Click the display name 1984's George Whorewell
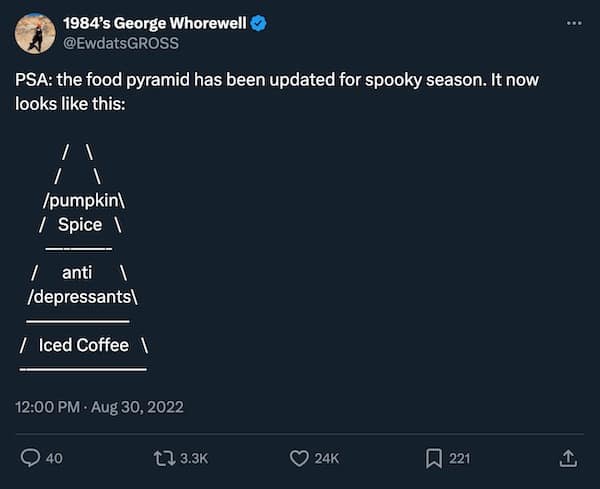This screenshot has width=600, height=489. [x=155, y=23]
